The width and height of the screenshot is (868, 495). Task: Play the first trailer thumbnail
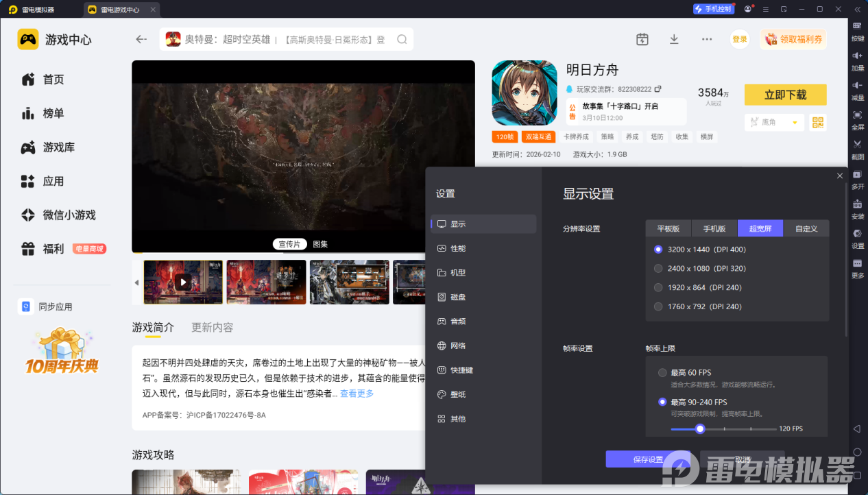[x=183, y=282]
